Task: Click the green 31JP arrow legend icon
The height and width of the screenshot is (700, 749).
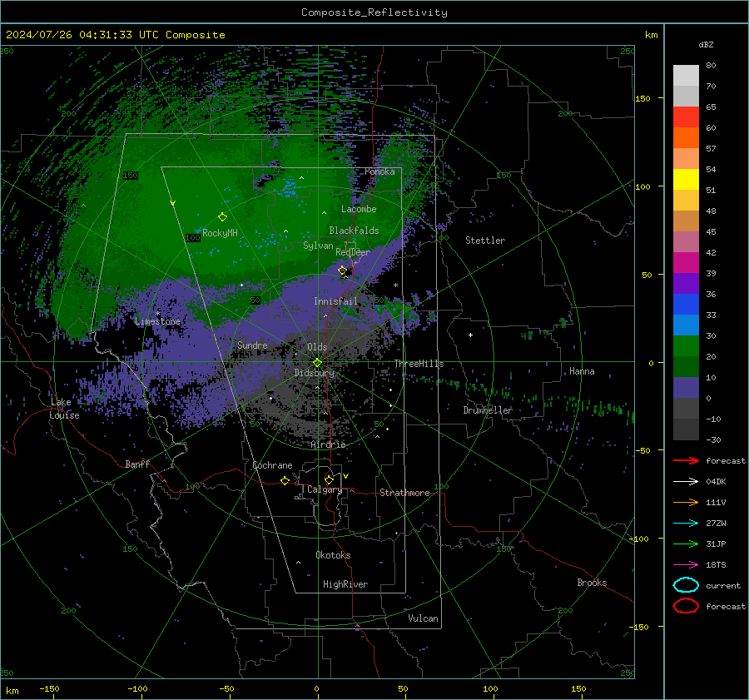Action: click(x=686, y=544)
